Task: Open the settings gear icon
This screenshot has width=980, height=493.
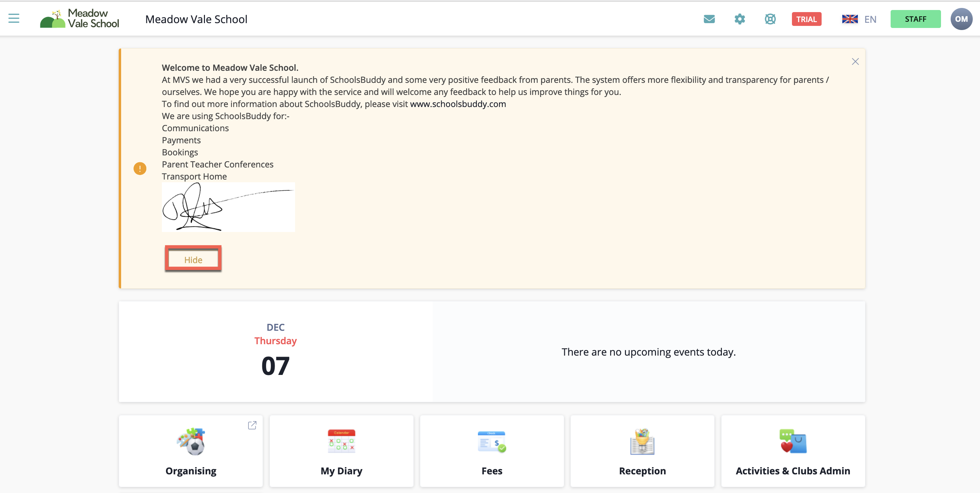Action: pos(739,19)
